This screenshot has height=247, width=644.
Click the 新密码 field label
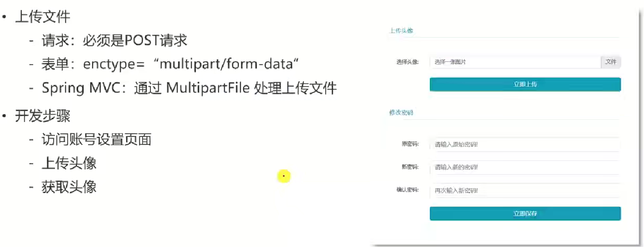tap(410, 167)
